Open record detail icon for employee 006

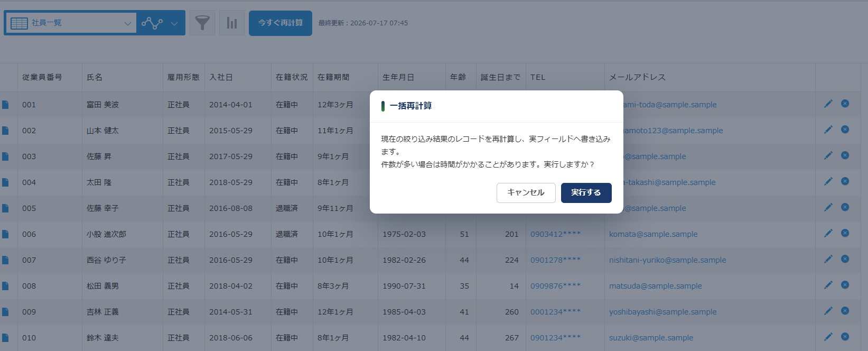pos(5,234)
